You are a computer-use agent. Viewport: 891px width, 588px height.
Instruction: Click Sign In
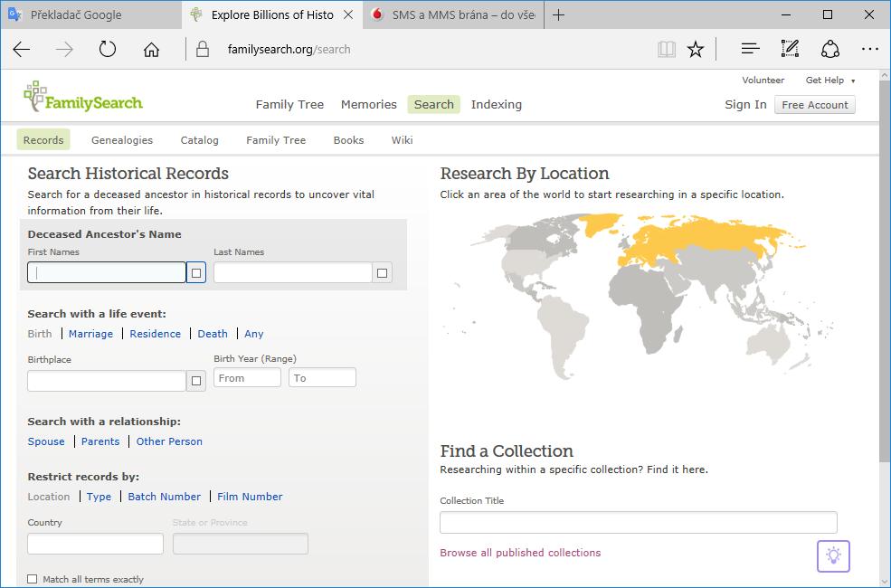[x=745, y=105]
